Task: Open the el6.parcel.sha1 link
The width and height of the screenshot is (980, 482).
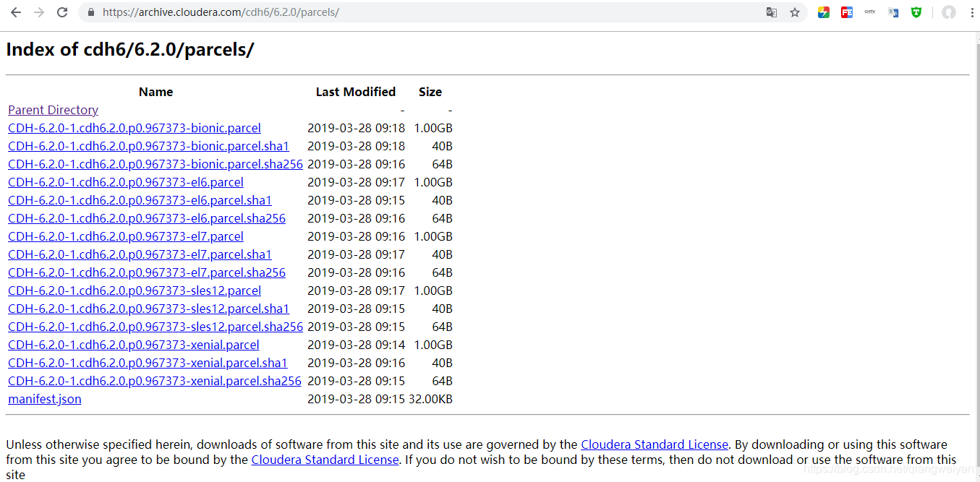Action: (140, 200)
